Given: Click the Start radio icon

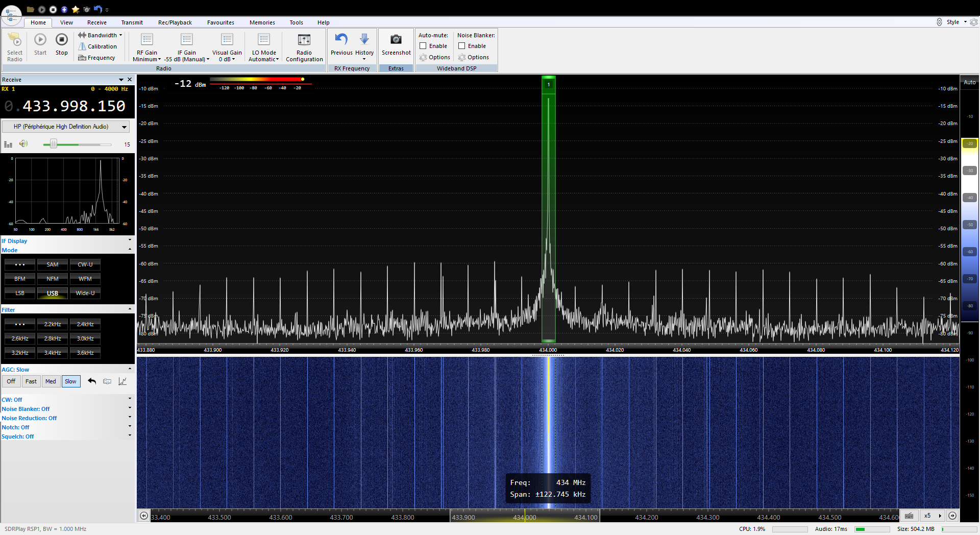Looking at the screenshot, I should point(40,40).
